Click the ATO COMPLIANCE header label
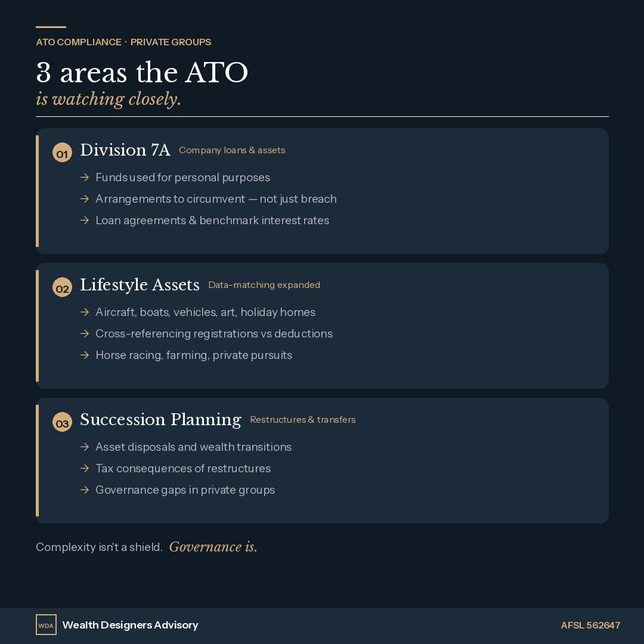Image resolution: width=644 pixels, height=644 pixels. pos(79,42)
